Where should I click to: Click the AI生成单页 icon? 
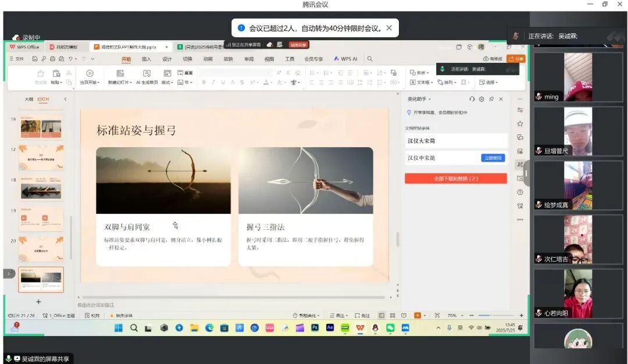[147, 73]
